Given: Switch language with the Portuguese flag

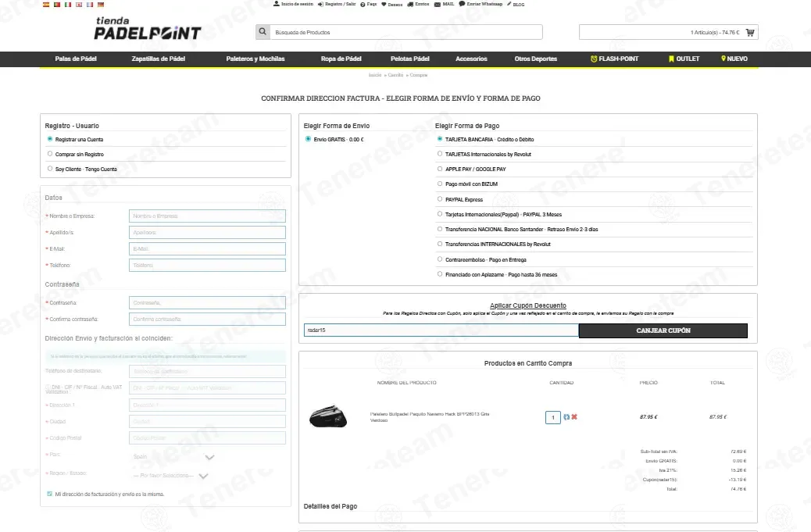Looking at the screenshot, I should pos(57,4).
